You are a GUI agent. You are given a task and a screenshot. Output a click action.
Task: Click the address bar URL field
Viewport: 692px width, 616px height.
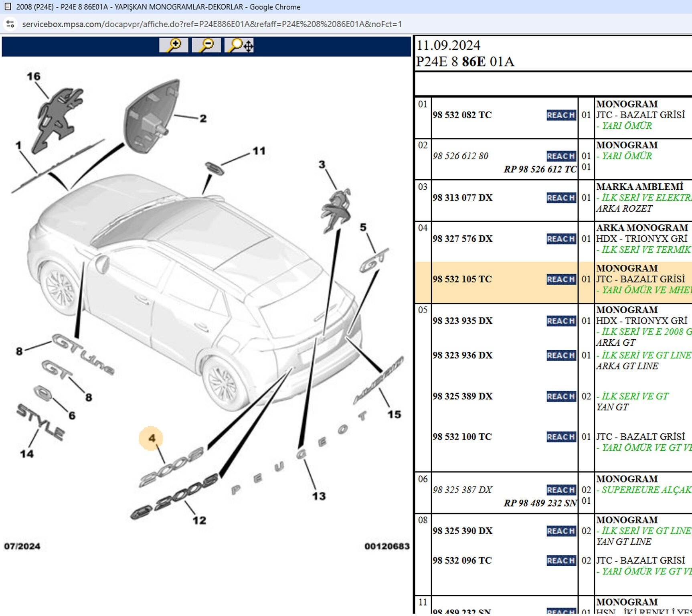coord(212,24)
